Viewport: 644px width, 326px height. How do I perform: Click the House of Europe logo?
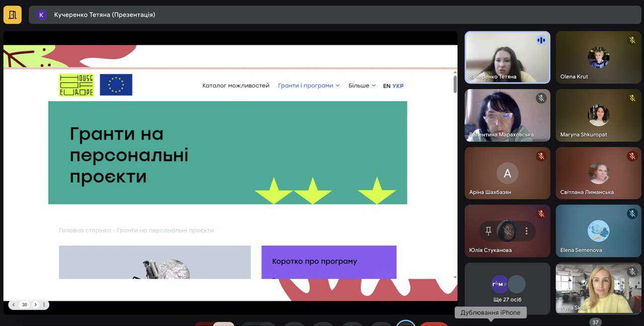tap(76, 85)
